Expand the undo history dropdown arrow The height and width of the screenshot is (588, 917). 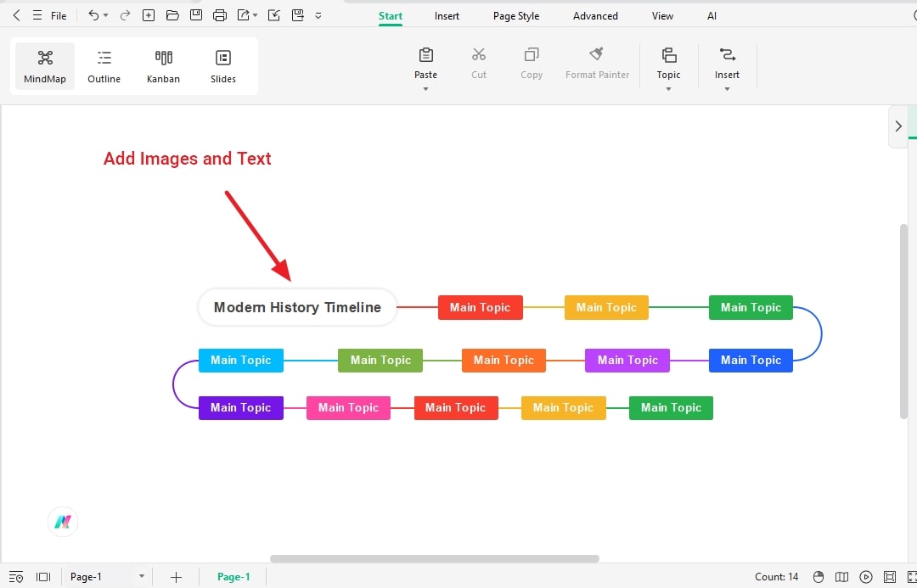click(x=106, y=16)
